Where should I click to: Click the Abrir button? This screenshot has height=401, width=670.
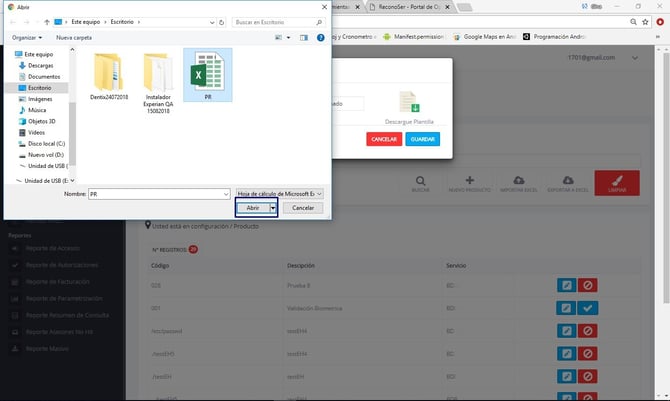[x=252, y=207]
